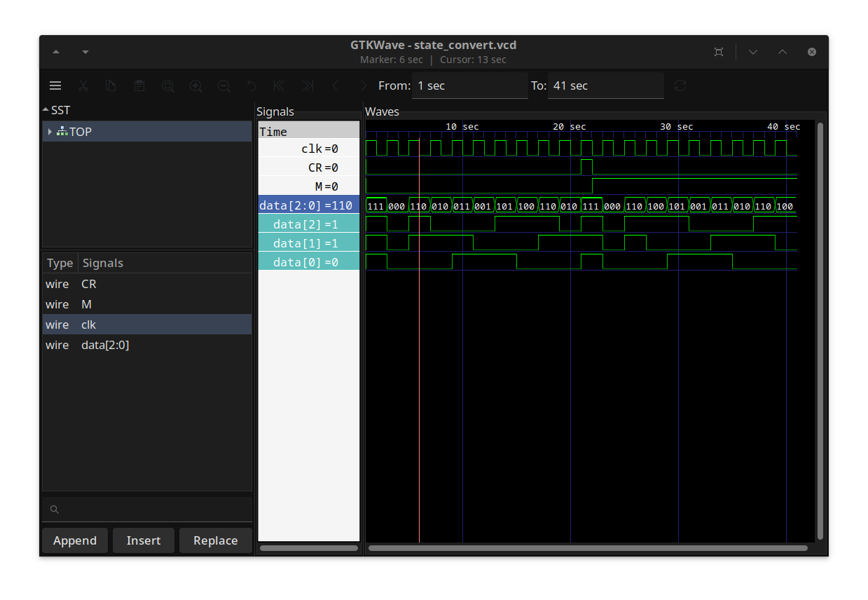
Task: Jump to end of waveform time
Action: tap(308, 86)
